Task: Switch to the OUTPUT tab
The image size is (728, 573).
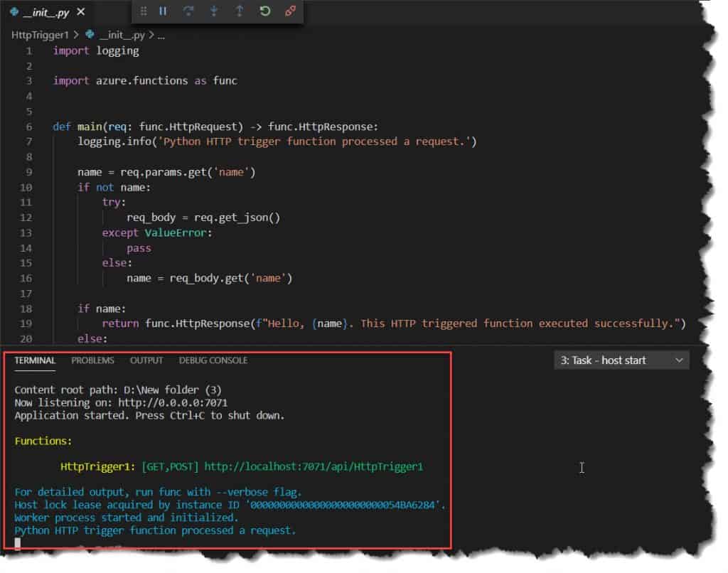Action: point(146,360)
